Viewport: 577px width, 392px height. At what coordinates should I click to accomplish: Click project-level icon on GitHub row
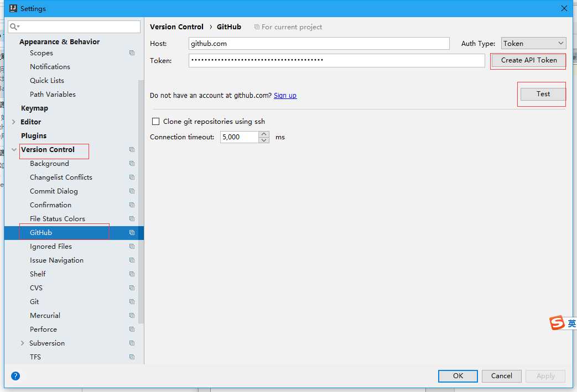132,232
